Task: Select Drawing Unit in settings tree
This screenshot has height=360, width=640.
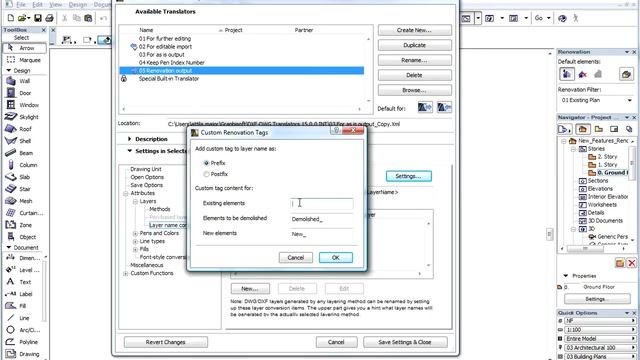Action: pos(146,169)
